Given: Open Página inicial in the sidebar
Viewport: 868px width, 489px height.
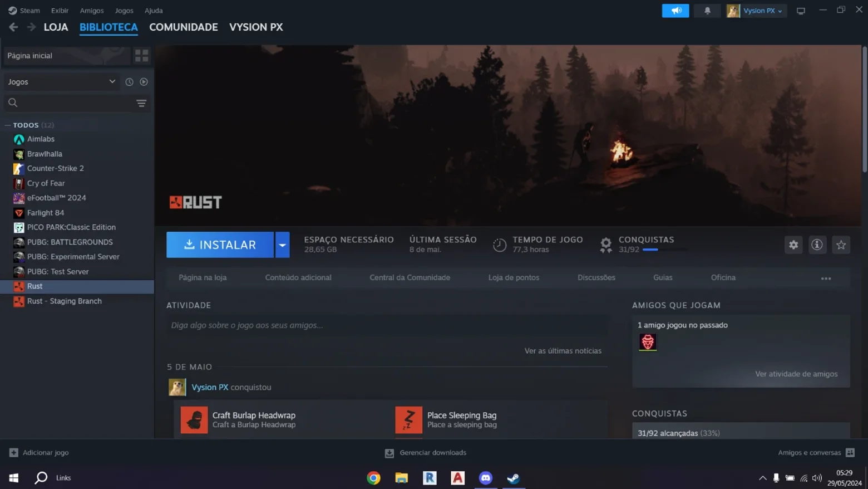Looking at the screenshot, I should pyautogui.click(x=67, y=56).
